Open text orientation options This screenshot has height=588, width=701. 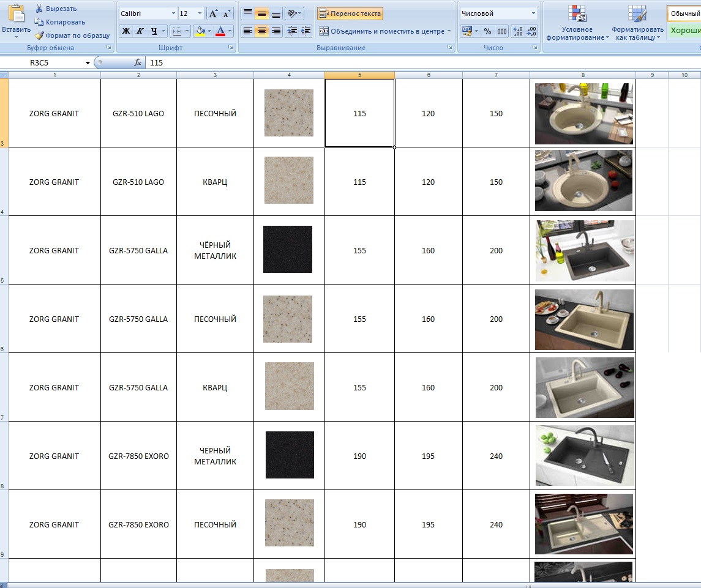tap(294, 13)
